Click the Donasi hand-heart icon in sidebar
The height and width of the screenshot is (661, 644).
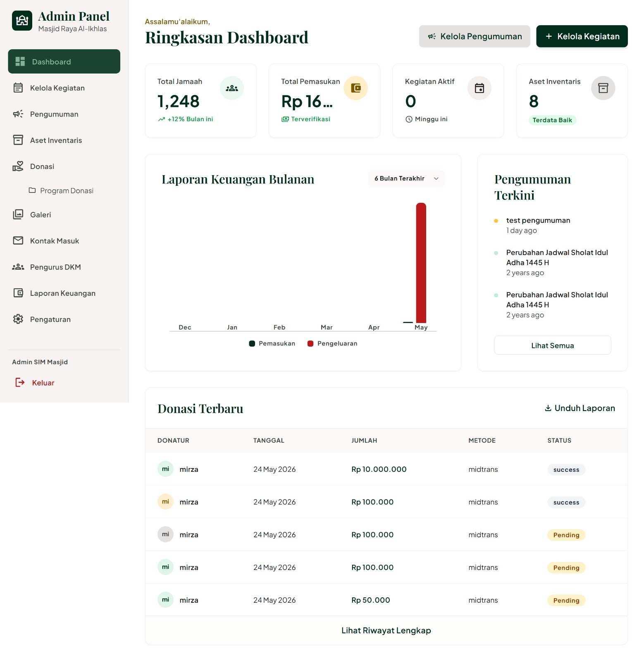[x=18, y=166]
